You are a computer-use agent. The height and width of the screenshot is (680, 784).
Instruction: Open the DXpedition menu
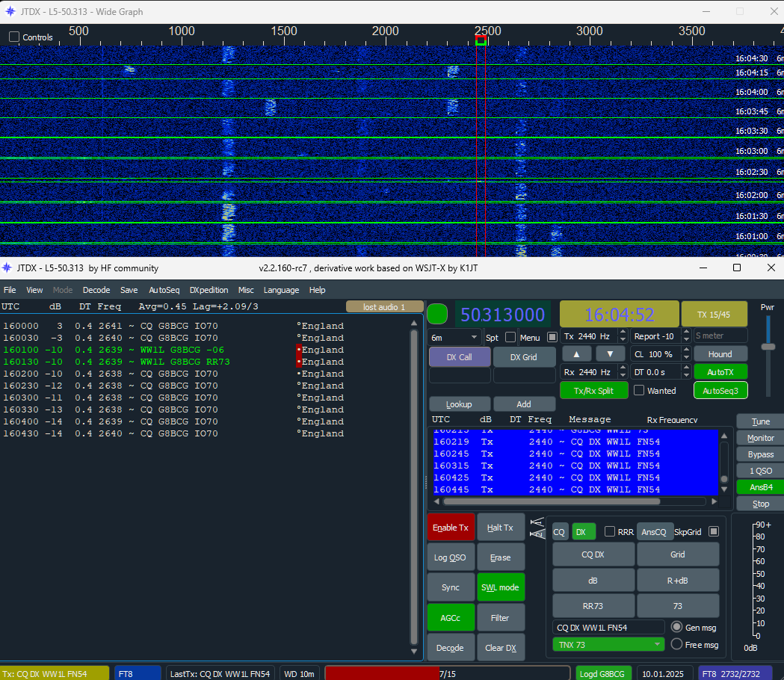(x=209, y=290)
